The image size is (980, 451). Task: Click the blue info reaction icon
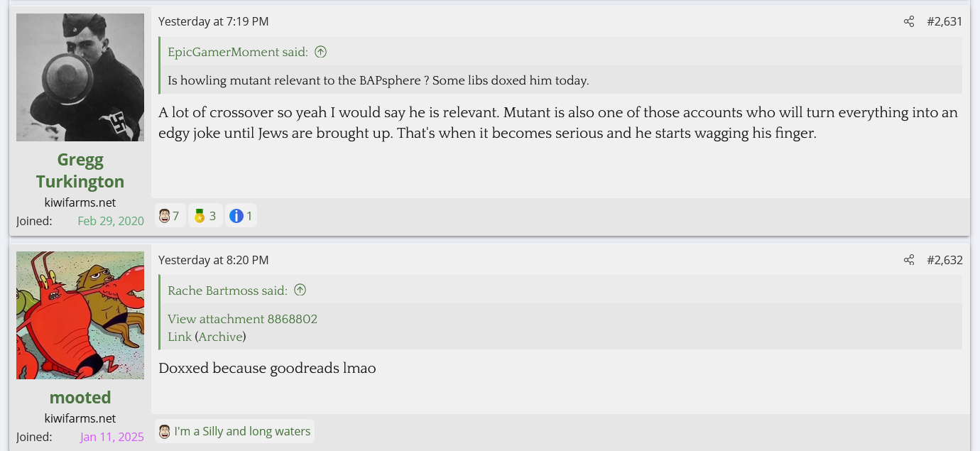point(236,216)
